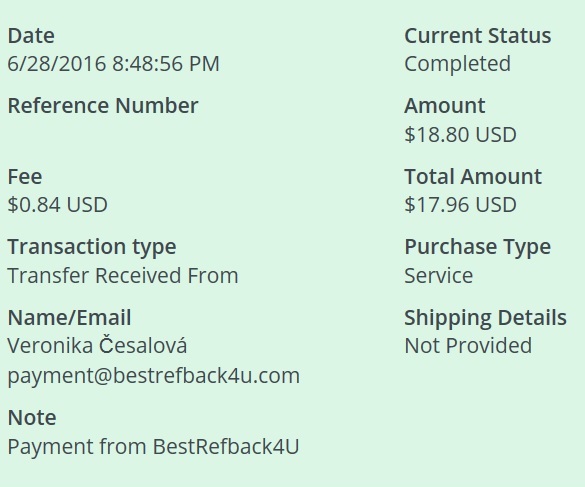
Task: Click the Total Amount heading
Action: 473,176
